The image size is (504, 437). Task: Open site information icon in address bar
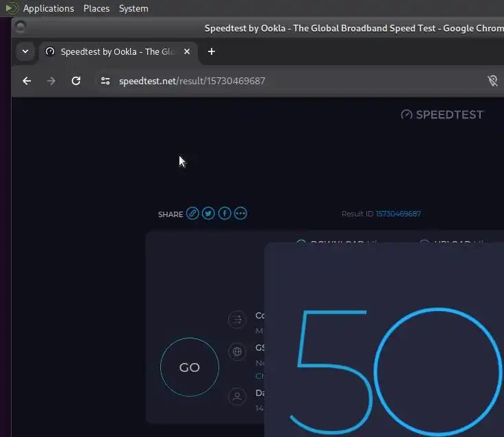point(105,81)
